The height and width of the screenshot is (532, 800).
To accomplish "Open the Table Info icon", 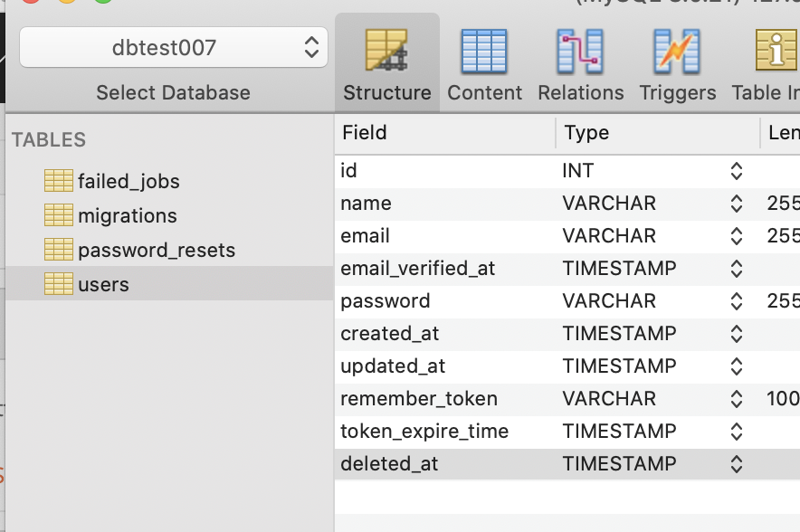I will coord(776,52).
